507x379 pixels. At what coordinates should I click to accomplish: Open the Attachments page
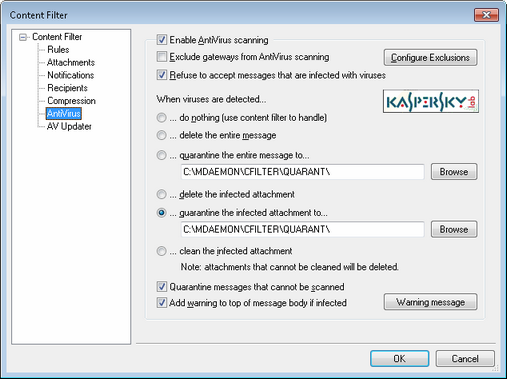71,62
